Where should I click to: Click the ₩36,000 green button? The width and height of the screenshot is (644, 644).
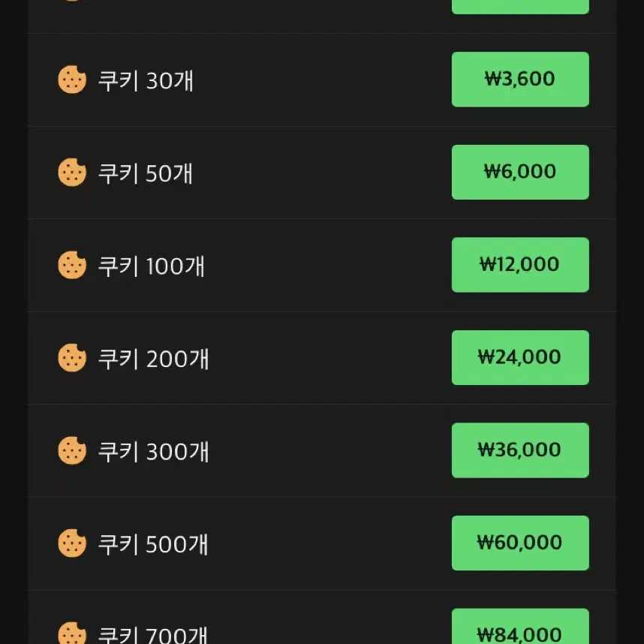[520, 450]
